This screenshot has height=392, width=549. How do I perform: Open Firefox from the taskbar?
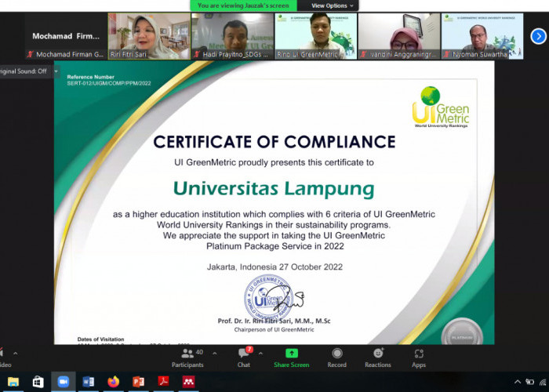114,382
